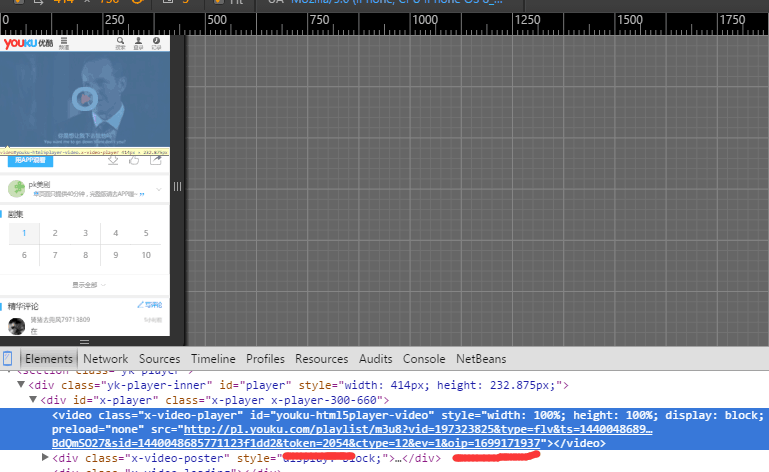Click the search magnifier icon in Youku header
Screen dimensions: 769x472
[121, 43]
